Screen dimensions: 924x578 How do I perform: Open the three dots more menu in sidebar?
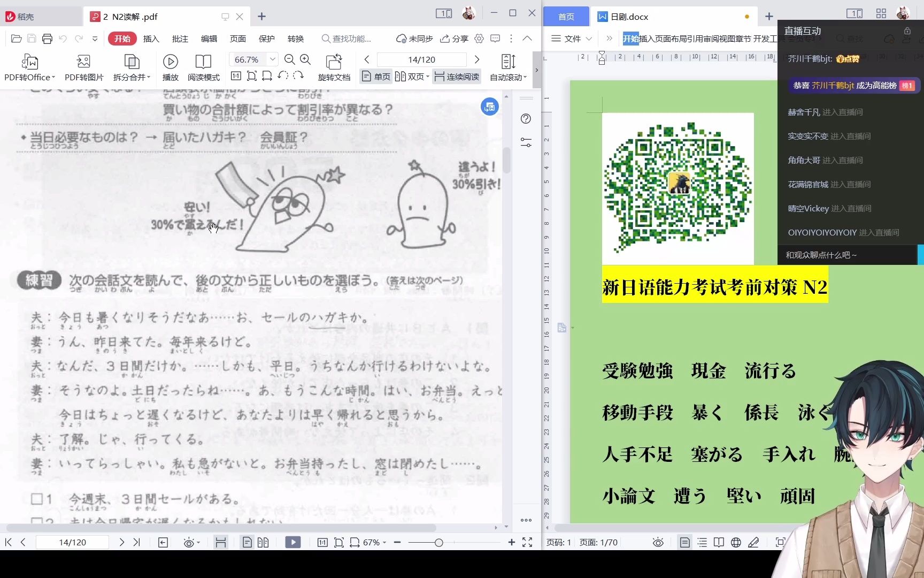pos(526,520)
